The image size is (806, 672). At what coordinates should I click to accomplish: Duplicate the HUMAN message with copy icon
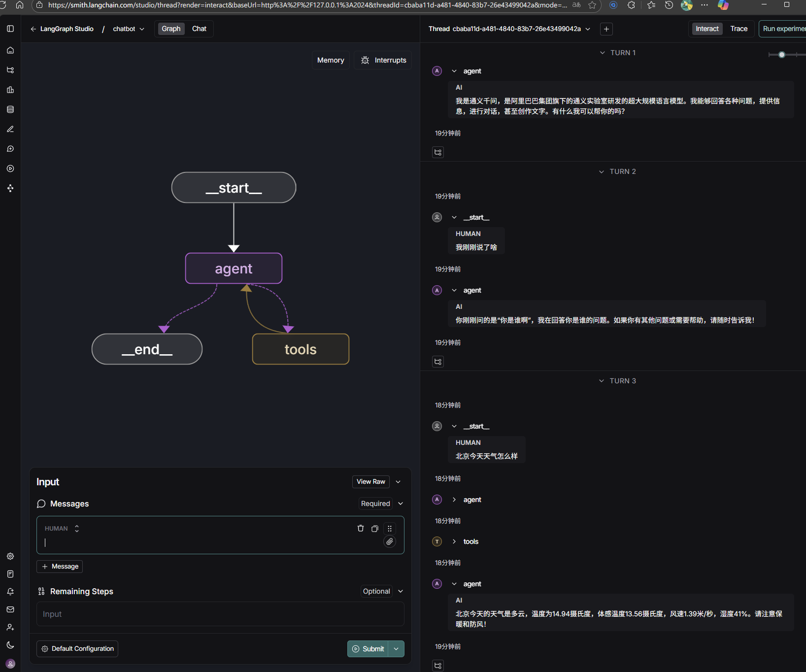[x=375, y=528]
